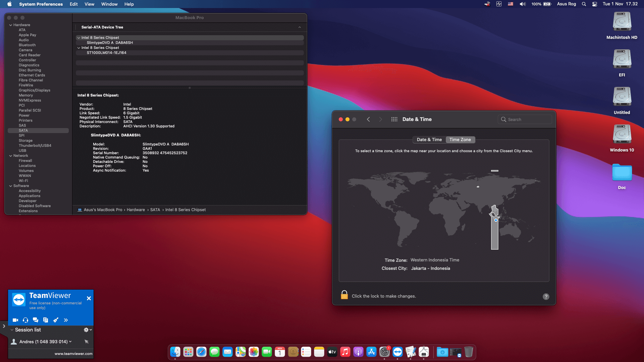The height and width of the screenshot is (362, 644).
Task: Click the TeamViewer file transfer icon
Action: (46, 320)
